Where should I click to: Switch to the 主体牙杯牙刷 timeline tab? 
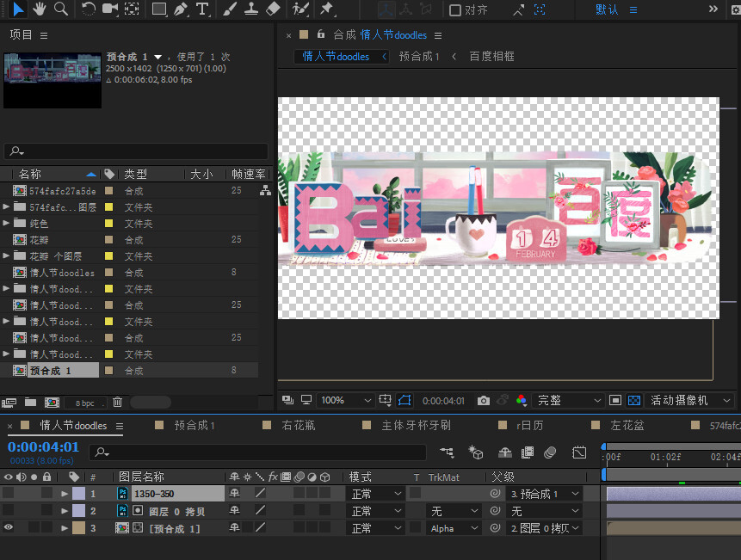click(x=416, y=426)
